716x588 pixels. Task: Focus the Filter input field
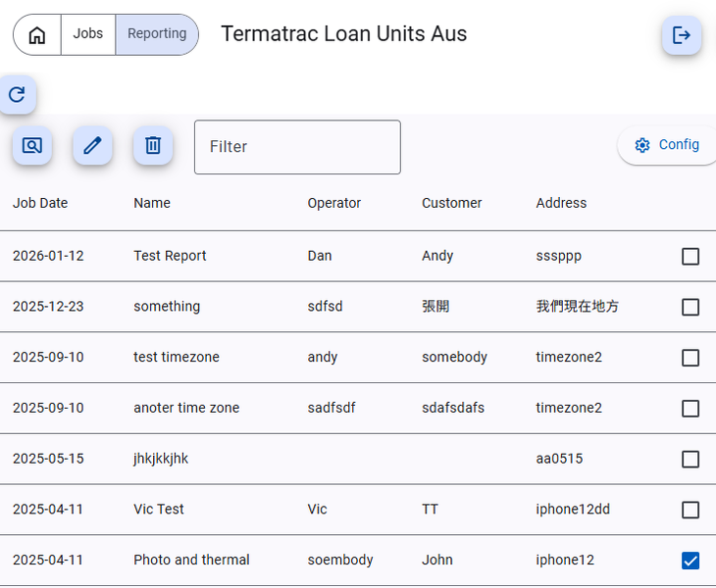pyautogui.click(x=297, y=147)
